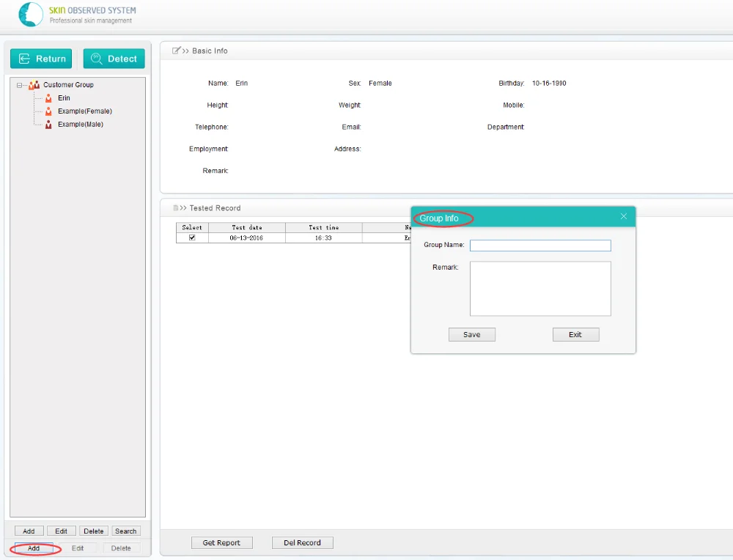
Task: Uncheck the 06-13-2016 test record checkbox
Action: click(192, 237)
